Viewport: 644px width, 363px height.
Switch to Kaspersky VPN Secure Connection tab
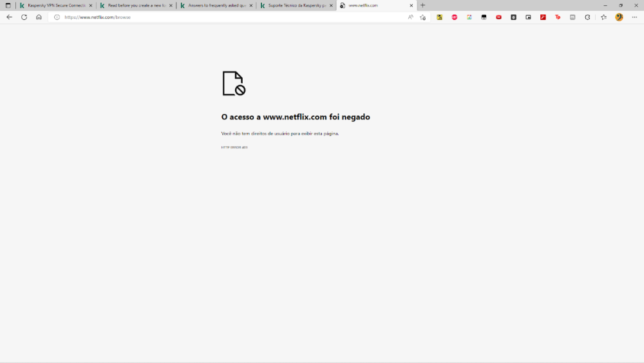point(57,5)
